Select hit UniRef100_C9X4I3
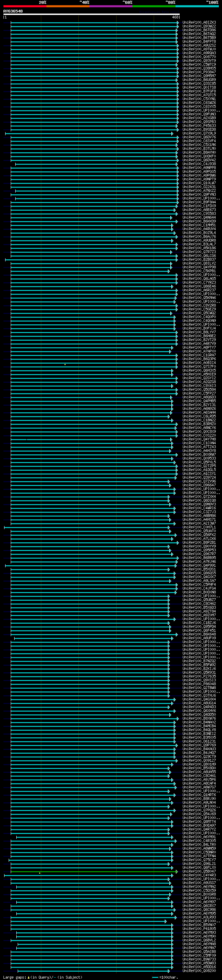Screen dimensions: 222x980 click(x=199, y=386)
